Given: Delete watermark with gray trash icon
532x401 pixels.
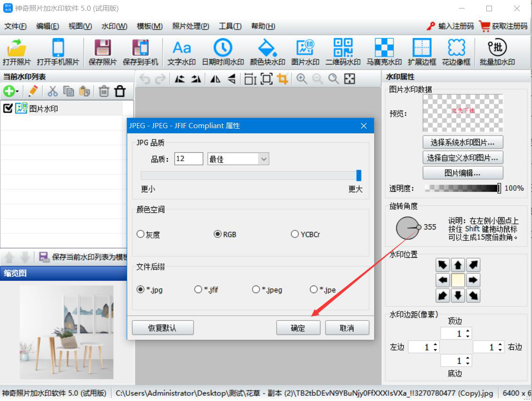Looking at the screenshot, I should 104,91.
